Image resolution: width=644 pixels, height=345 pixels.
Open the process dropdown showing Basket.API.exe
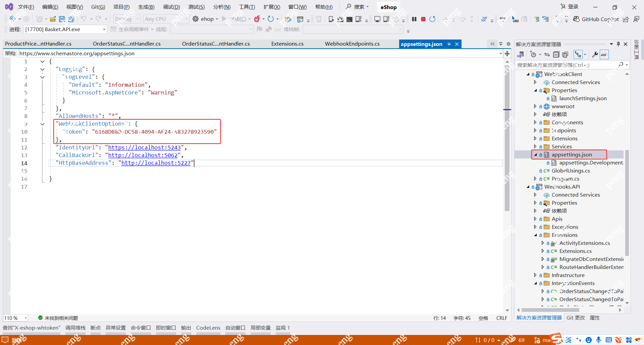tap(65, 29)
